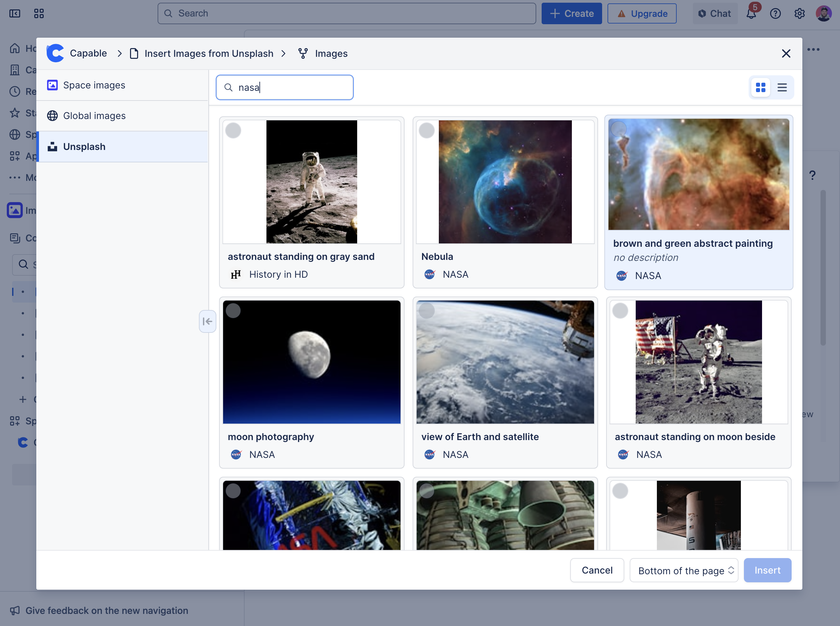Click the Cancel button
The image size is (840, 626).
[x=597, y=570]
